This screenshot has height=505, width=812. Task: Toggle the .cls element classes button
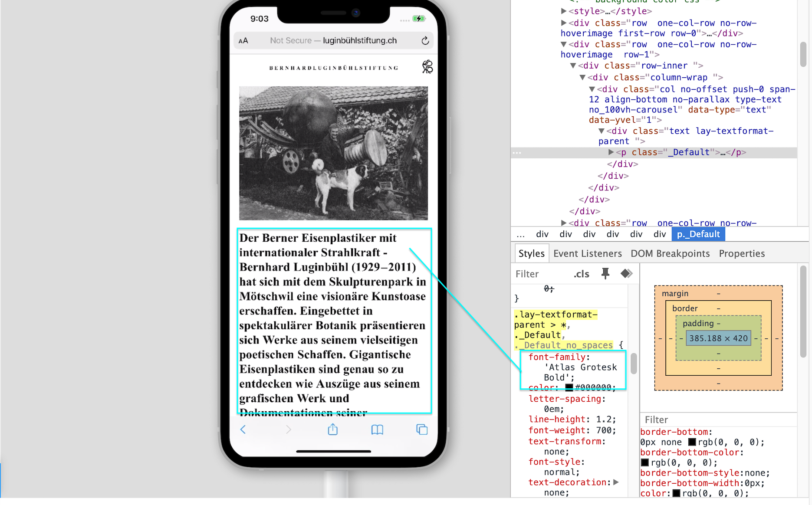pos(581,274)
